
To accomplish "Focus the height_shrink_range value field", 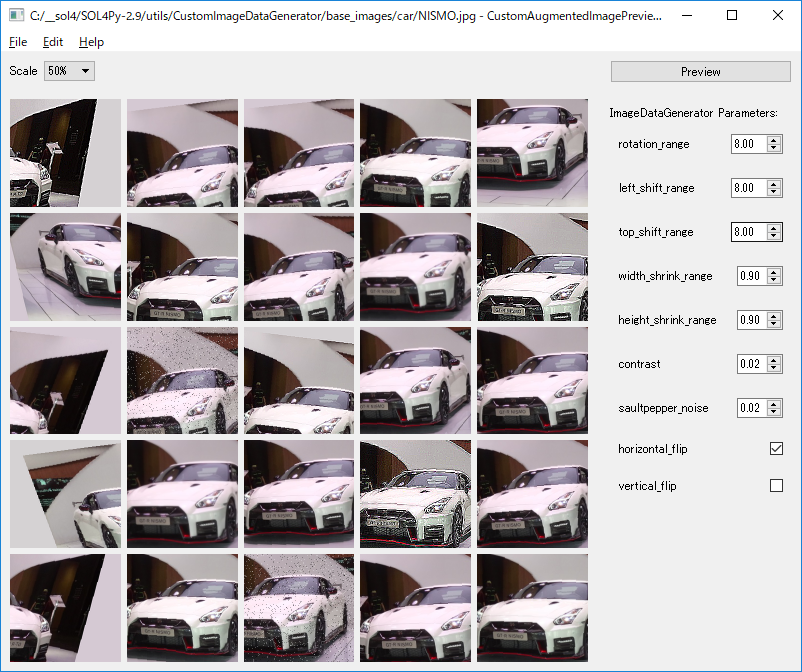I will pos(752,320).
